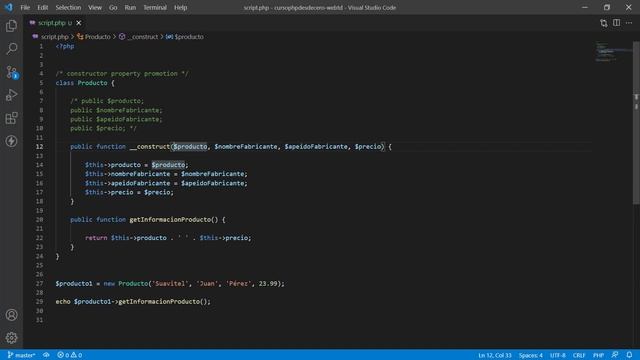Select the script.php editor tab
640x360 pixels.
tap(55, 23)
